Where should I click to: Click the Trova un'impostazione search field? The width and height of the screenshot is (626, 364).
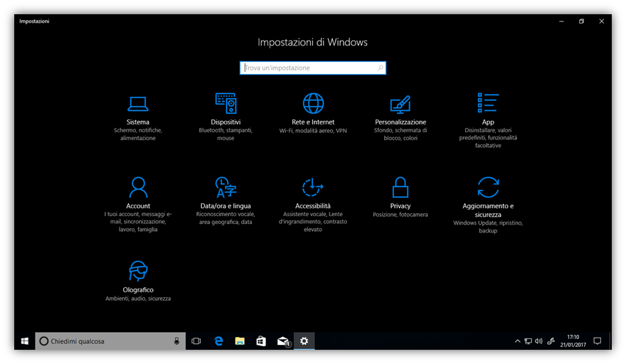(306, 68)
